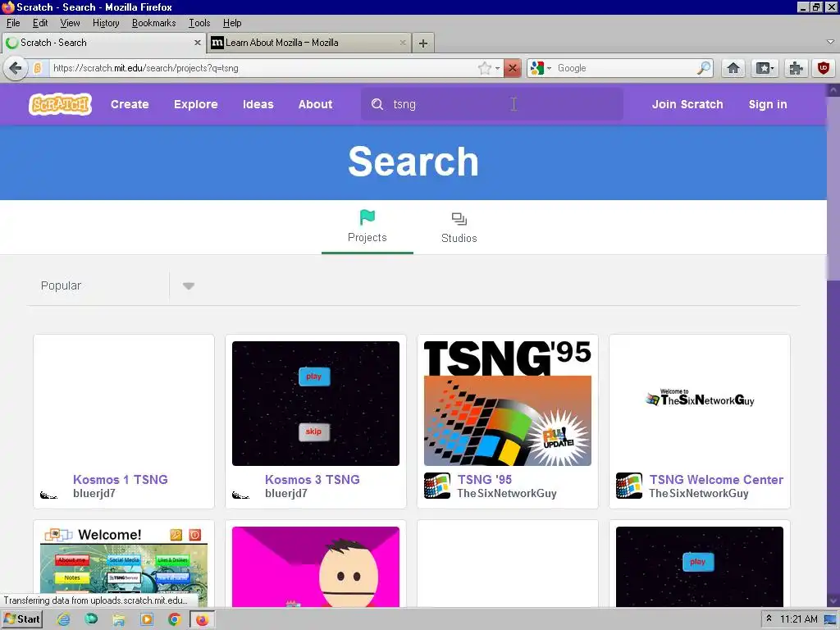Click the site identity icon in URL bar
The width and height of the screenshot is (840, 630).
(x=38, y=68)
